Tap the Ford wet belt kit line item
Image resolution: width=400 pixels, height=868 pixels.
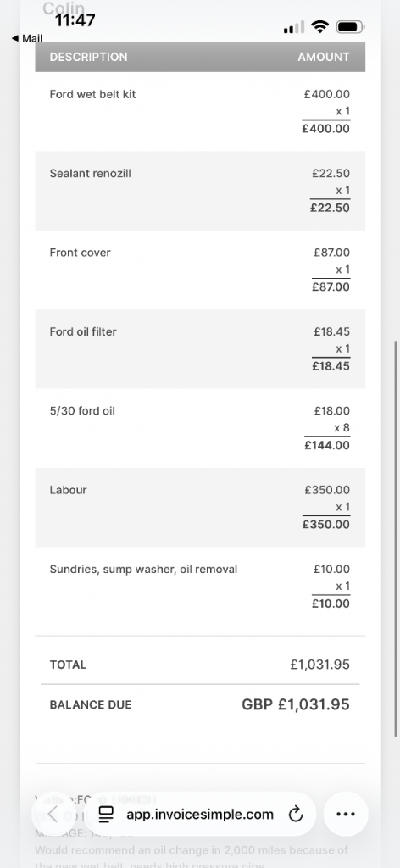(200, 111)
